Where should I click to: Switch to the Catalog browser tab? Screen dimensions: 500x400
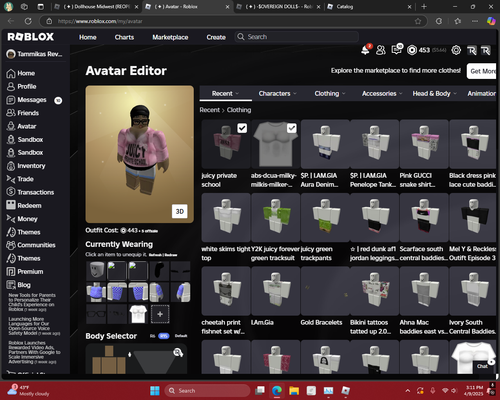click(369, 7)
